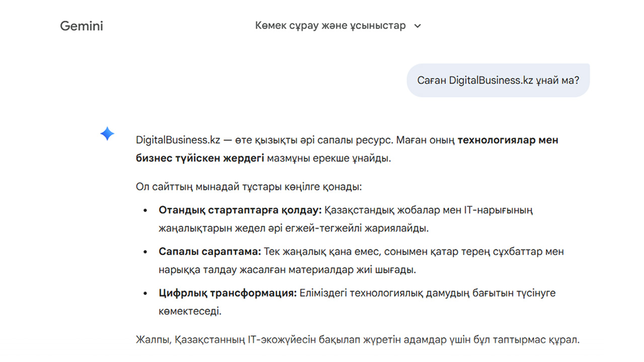644x362 pixels.
Task: Open the "Көмек сұрау және ұсыныстар" conversation title
Action: (330, 26)
